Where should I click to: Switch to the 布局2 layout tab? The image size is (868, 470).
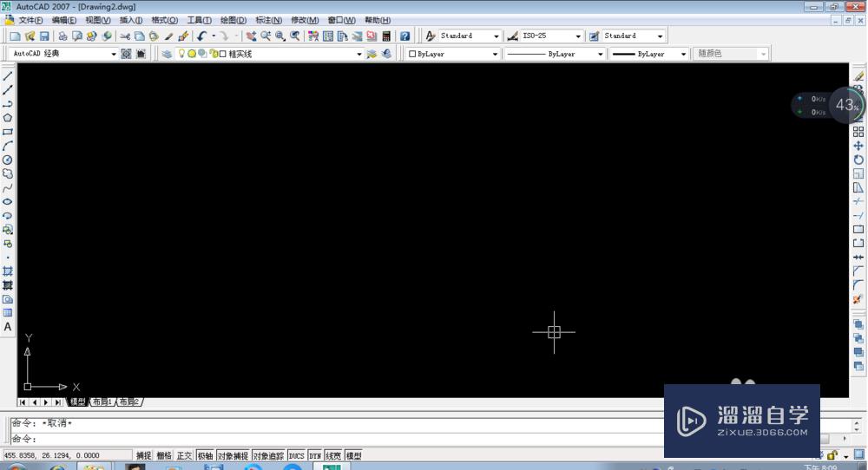(129, 402)
